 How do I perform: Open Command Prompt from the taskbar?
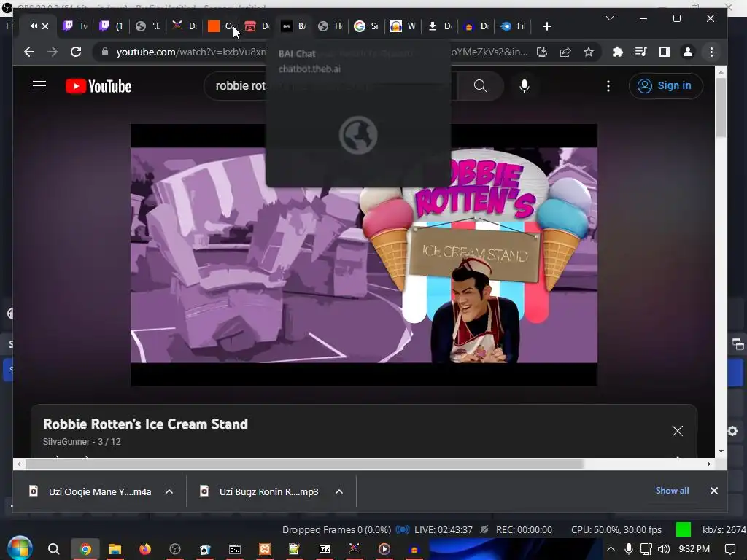pos(234,549)
